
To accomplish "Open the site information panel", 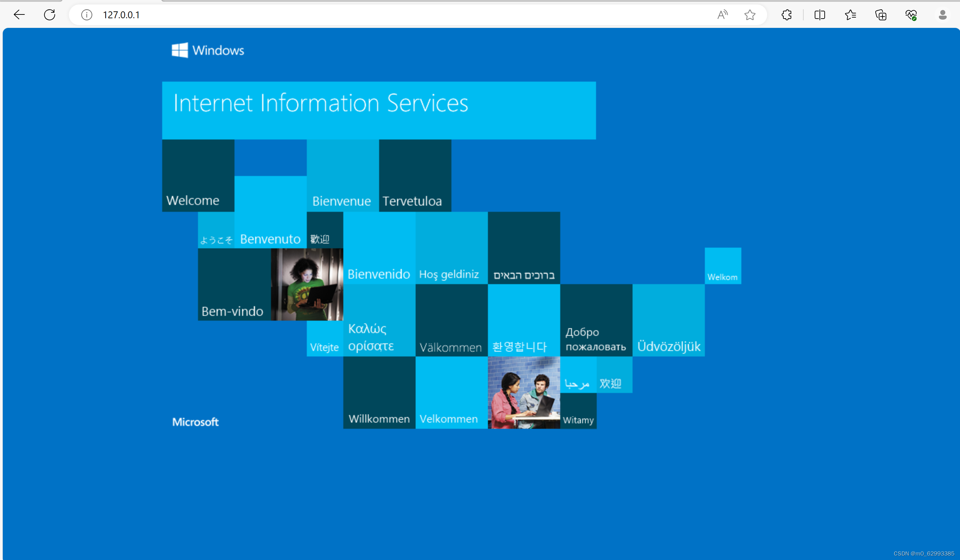I will click(x=86, y=15).
